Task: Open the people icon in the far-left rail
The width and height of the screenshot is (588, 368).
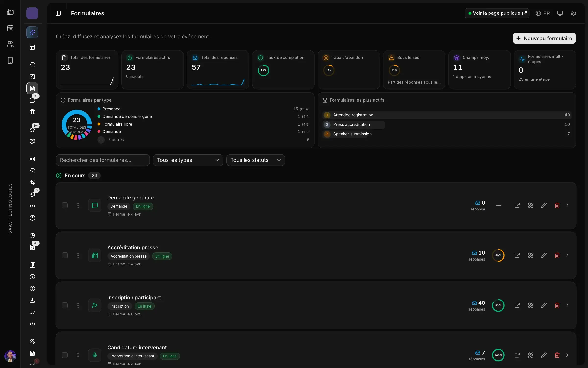Action: pyautogui.click(x=10, y=44)
